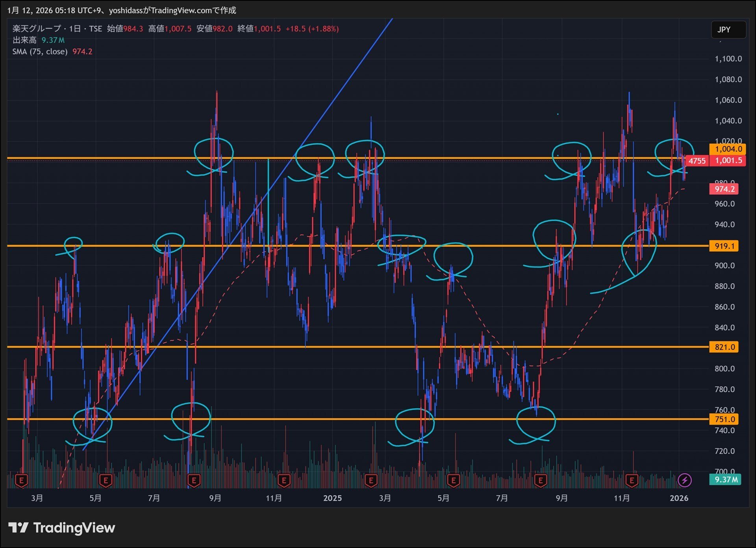Click the SMA (75, close) indicator legend
756x548 pixels.
[x=40, y=52]
